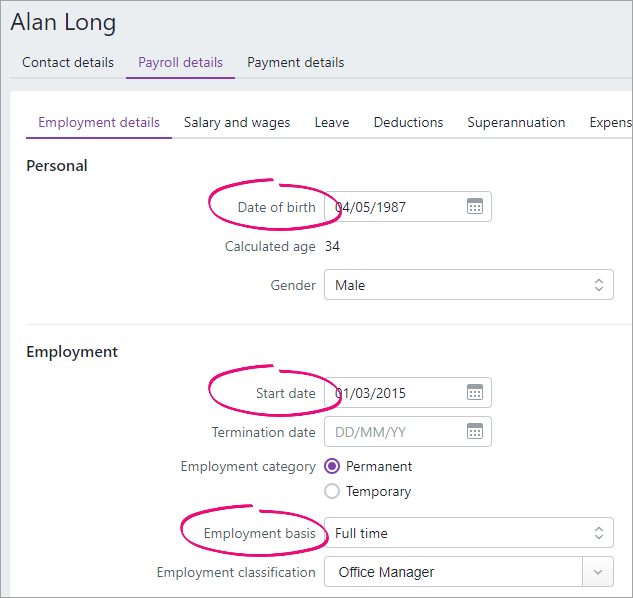Go to the Salary and wages tab
The width and height of the screenshot is (633, 598).
point(237,122)
